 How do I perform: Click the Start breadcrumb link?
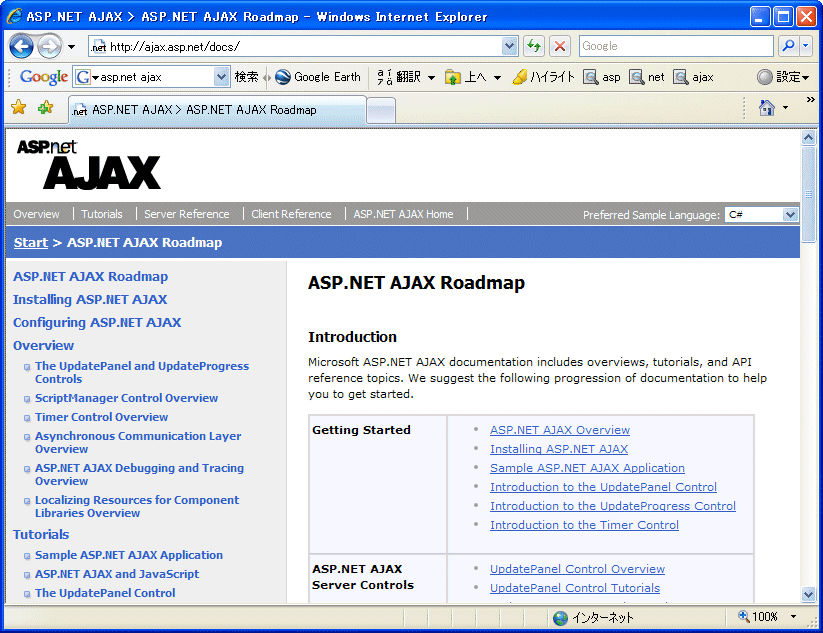(30, 242)
